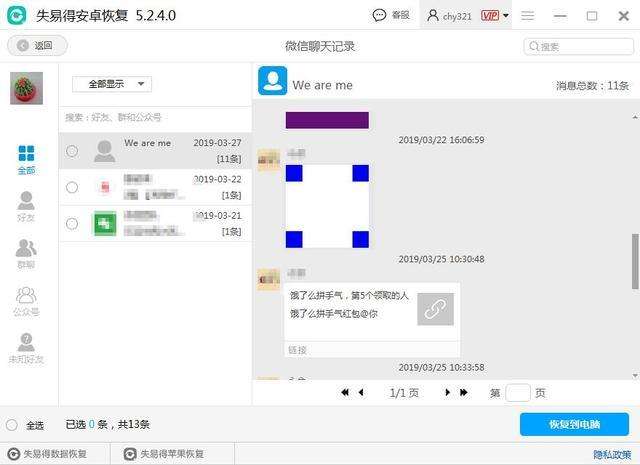This screenshot has width=640, height=465.
Task: Open the 隐私政策 privacy policy link
Action: pos(612,454)
